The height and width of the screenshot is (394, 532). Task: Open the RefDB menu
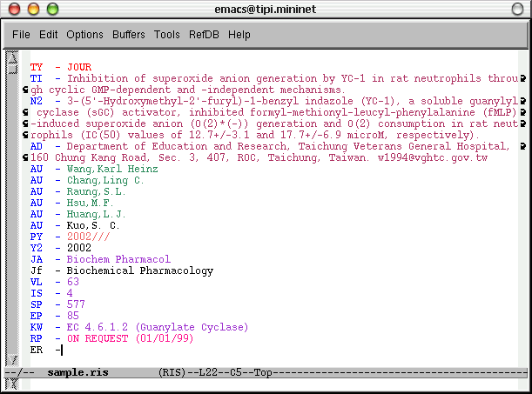pos(204,35)
